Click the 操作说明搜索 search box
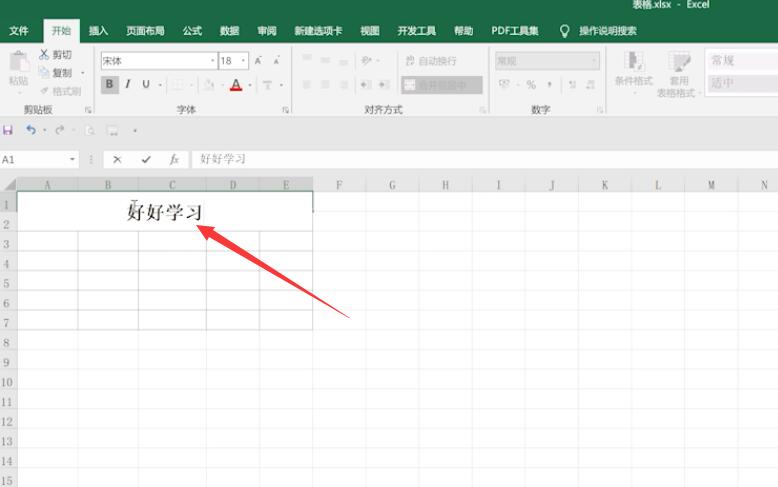This screenshot has height=487, width=778. click(x=607, y=31)
